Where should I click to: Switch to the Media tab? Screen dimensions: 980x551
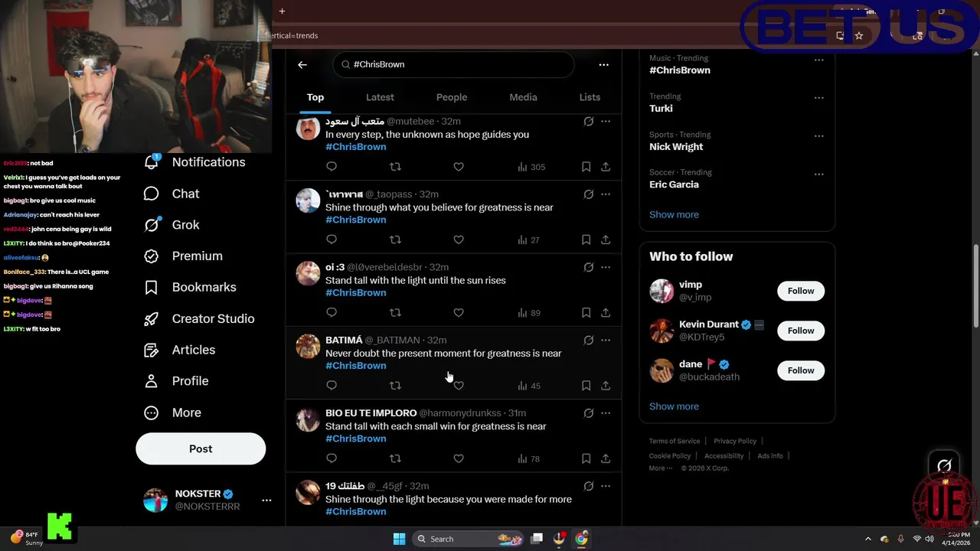524,97
